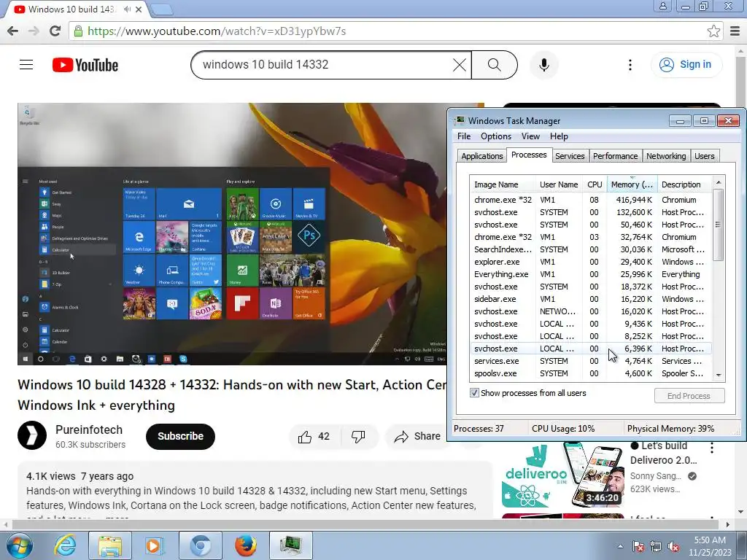Clear the YouTube search text
The width and height of the screenshot is (747, 560).
coord(460,65)
